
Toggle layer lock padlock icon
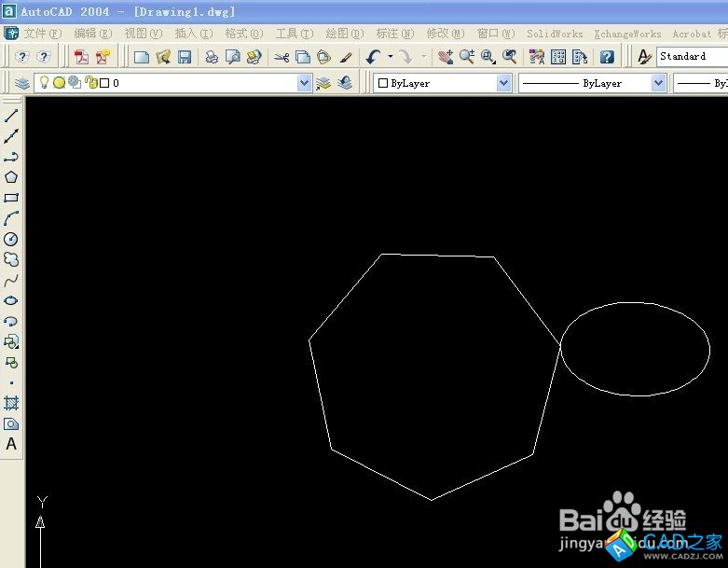[x=90, y=83]
